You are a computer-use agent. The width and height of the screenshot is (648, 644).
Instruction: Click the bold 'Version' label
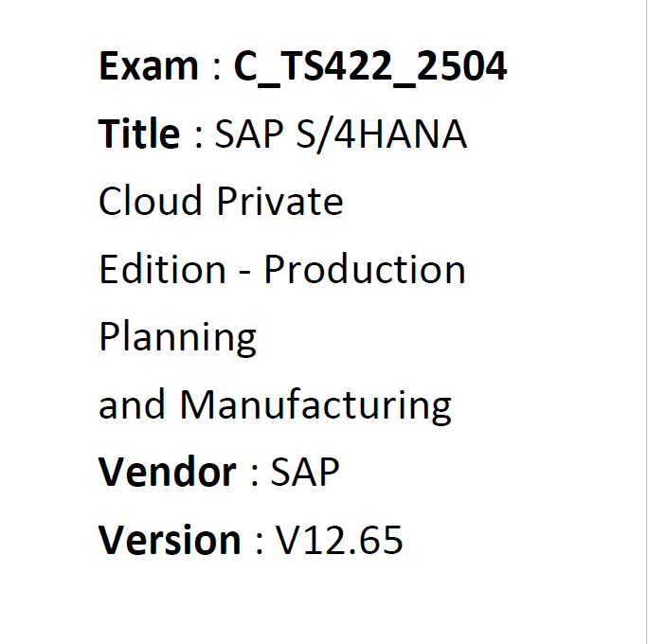(x=170, y=539)
